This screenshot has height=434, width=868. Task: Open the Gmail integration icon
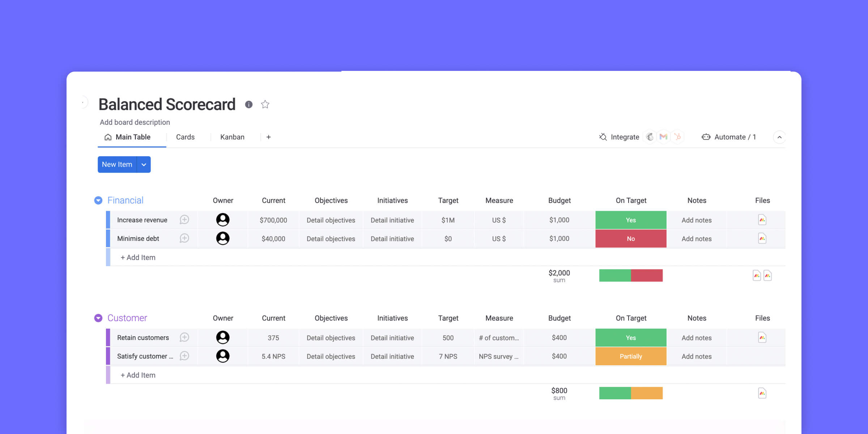[663, 137]
